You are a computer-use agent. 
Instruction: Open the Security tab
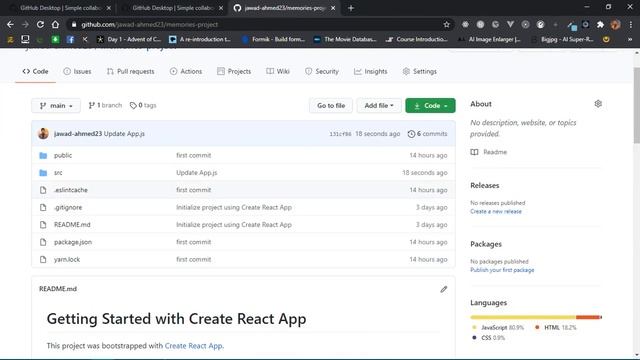click(322, 71)
